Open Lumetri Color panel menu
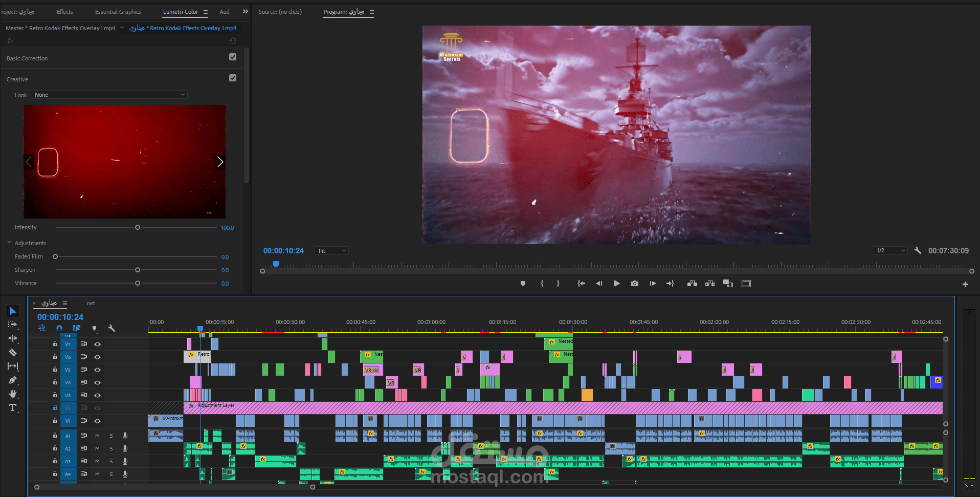The width and height of the screenshot is (980, 497). coord(206,12)
